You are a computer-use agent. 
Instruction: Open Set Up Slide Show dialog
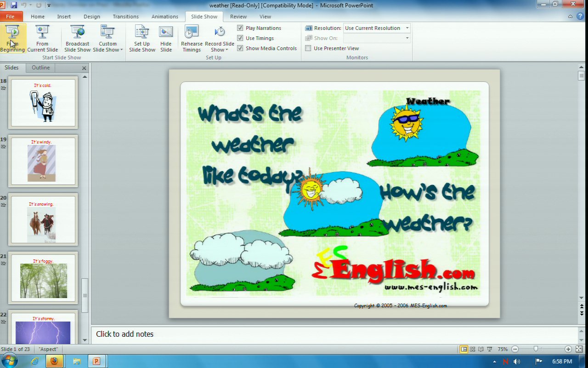[x=142, y=38]
